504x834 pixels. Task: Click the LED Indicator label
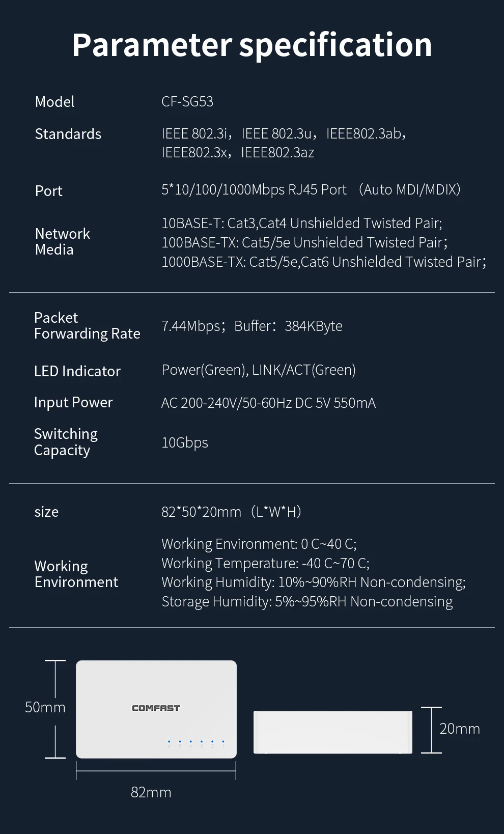click(x=77, y=371)
